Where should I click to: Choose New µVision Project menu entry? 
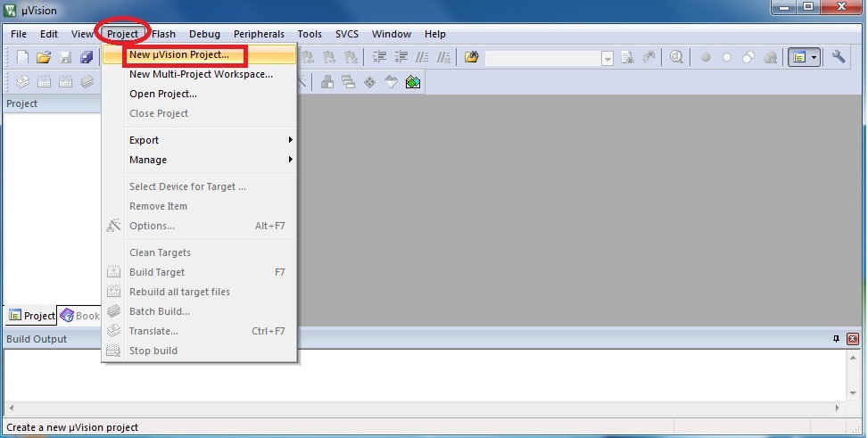(199, 54)
